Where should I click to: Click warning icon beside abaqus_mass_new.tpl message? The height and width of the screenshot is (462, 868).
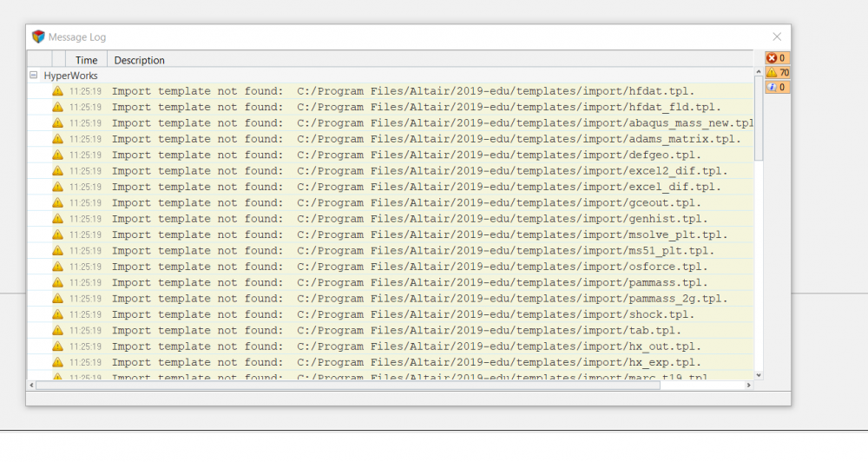pyautogui.click(x=57, y=123)
